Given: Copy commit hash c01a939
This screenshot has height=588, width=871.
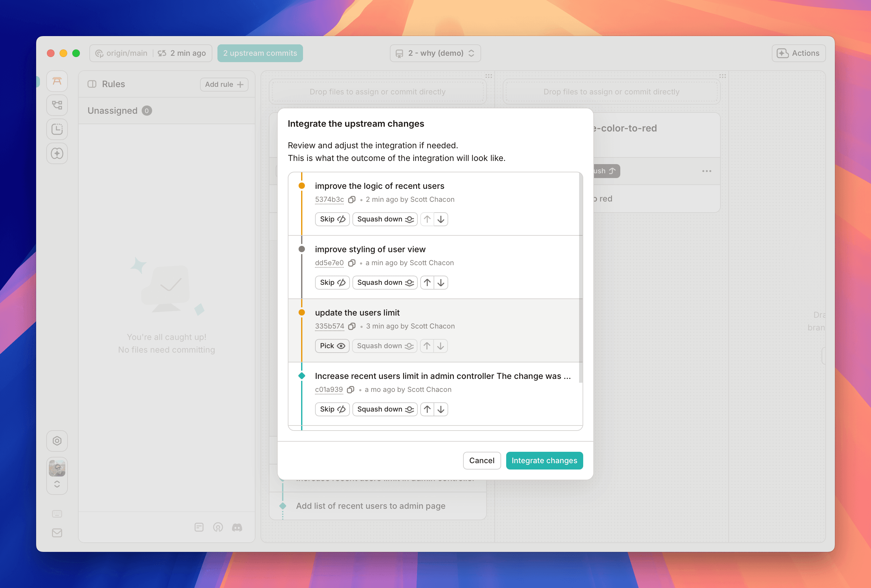Looking at the screenshot, I should pyautogui.click(x=351, y=389).
